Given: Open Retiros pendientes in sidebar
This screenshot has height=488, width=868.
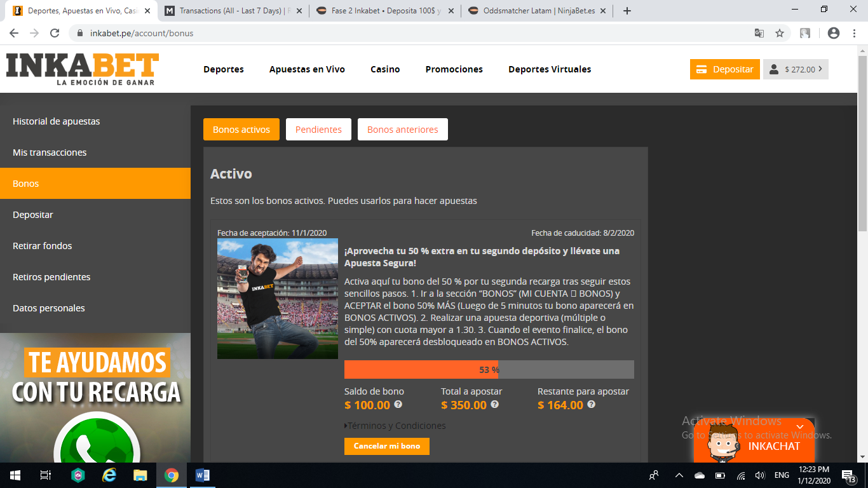Looking at the screenshot, I should [x=95, y=277].
